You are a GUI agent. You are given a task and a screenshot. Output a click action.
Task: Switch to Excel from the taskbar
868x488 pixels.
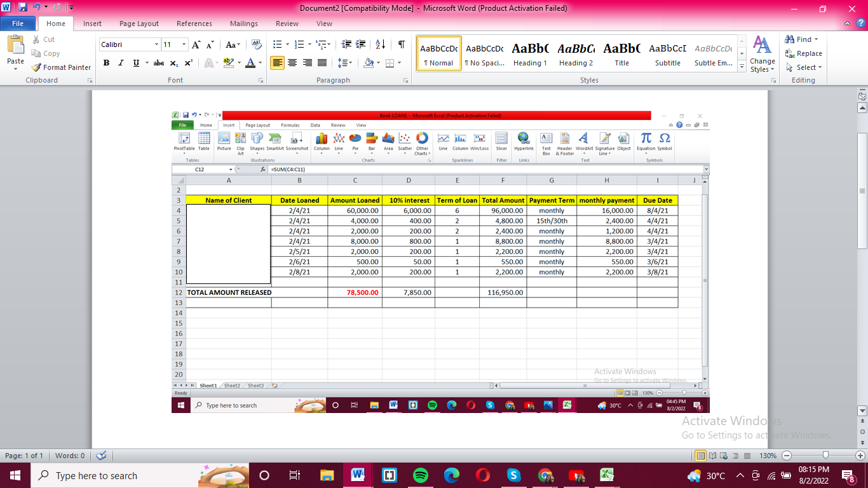607,475
